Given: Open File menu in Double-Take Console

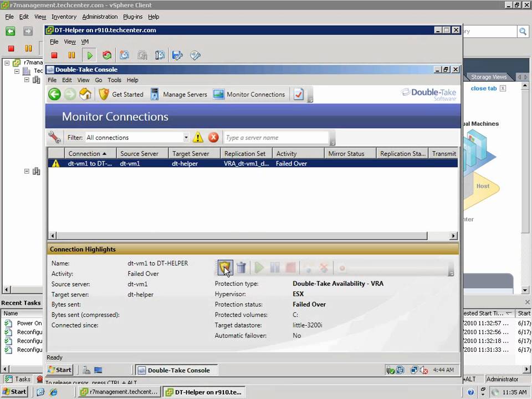Looking at the screenshot, I should [x=52, y=80].
